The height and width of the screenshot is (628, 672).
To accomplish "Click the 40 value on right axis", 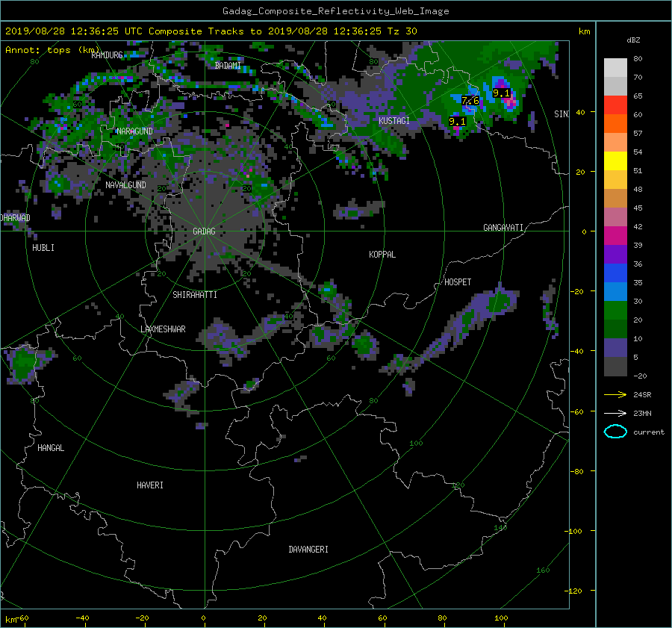I will click(x=580, y=112).
